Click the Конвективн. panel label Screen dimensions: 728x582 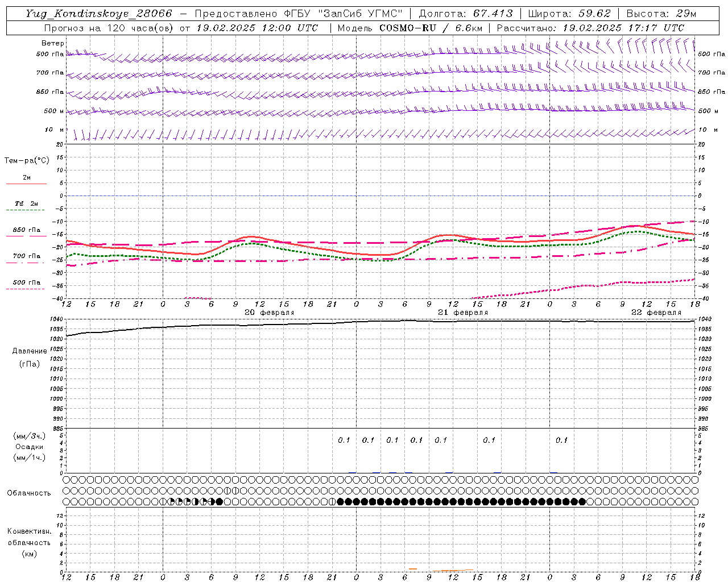click(29, 531)
